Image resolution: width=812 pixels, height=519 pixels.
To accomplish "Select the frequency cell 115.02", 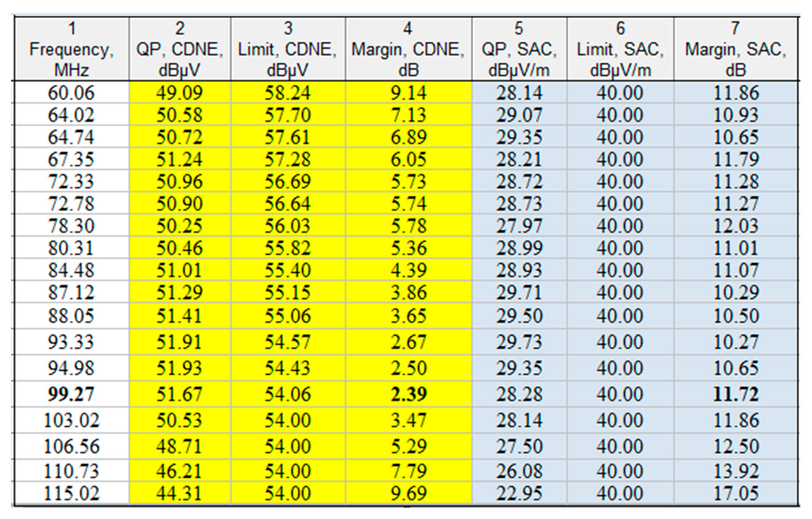I will click(71, 493).
